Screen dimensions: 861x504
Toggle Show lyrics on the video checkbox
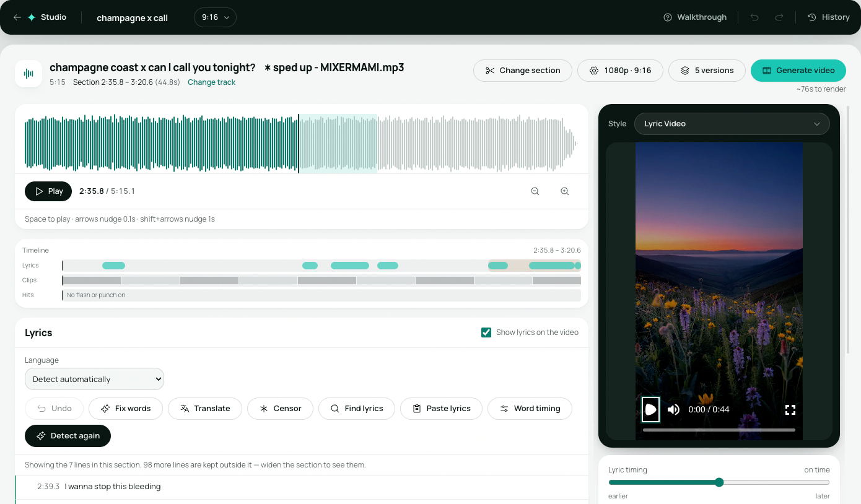486,332
